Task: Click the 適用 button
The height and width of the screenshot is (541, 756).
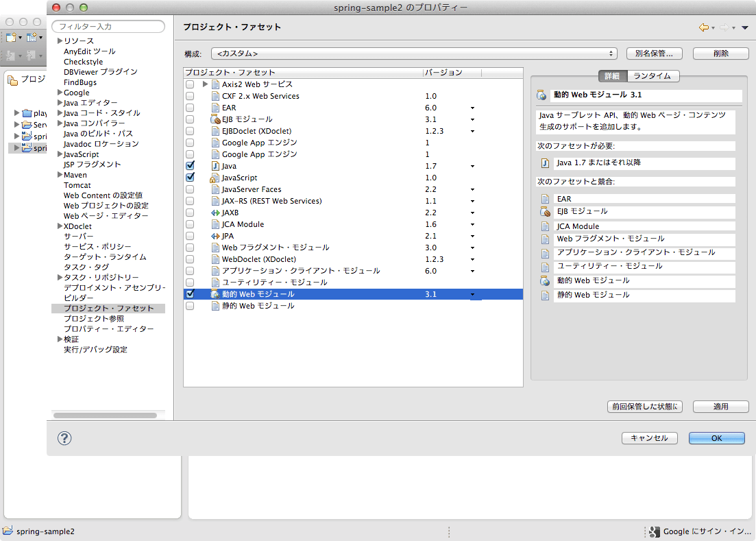Action: [720, 407]
